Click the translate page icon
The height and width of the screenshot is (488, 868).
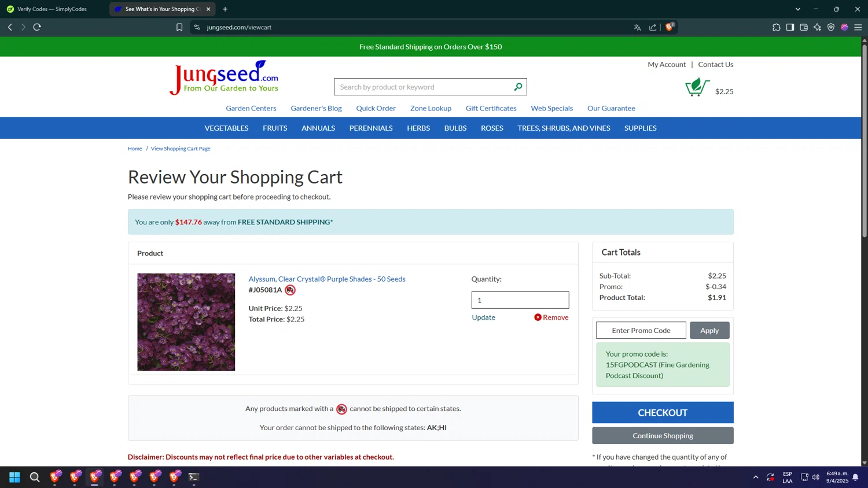pyautogui.click(x=637, y=27)
